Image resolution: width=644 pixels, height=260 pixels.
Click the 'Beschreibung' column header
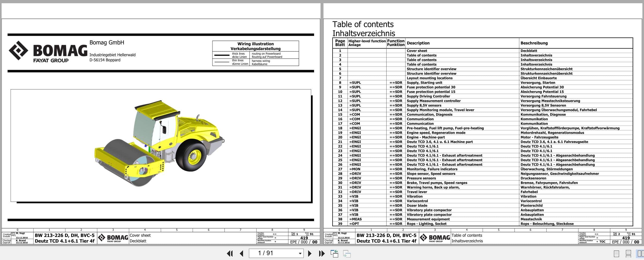click(534, 43)
